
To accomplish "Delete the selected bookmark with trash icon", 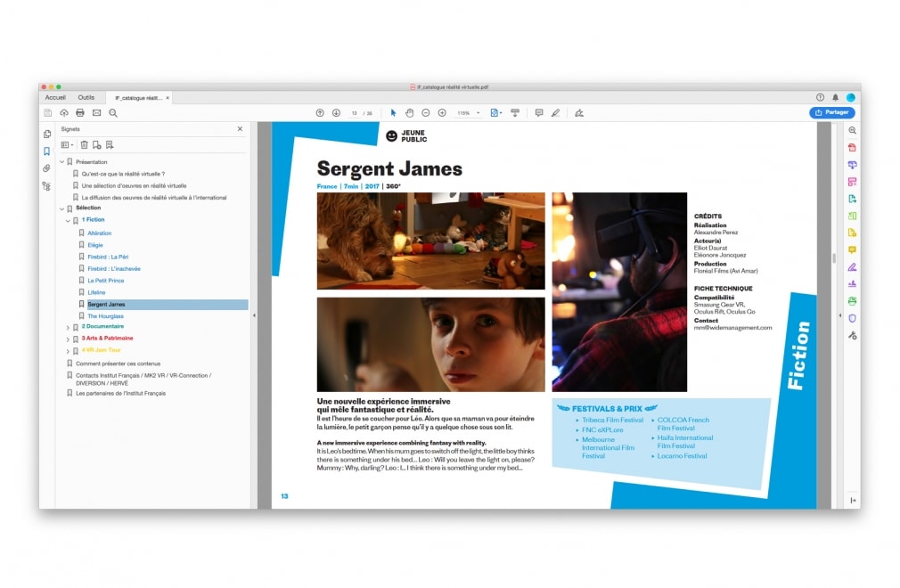I will coord(84,144).
